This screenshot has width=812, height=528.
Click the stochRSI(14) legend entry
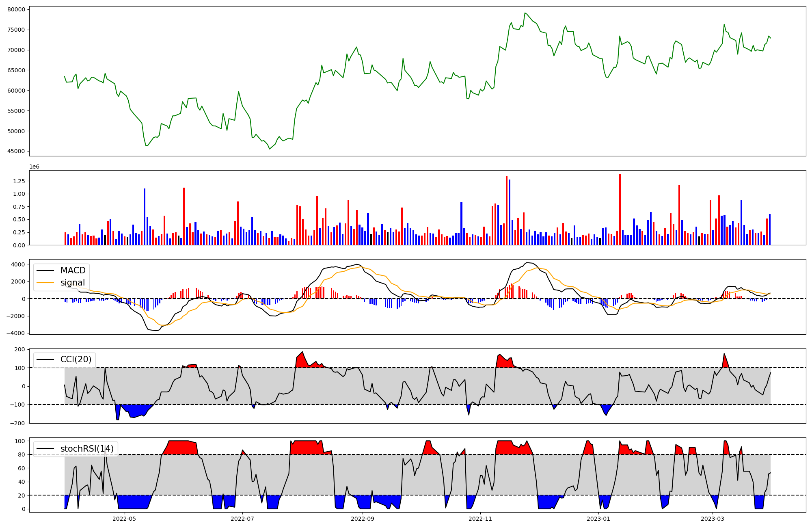86,449
